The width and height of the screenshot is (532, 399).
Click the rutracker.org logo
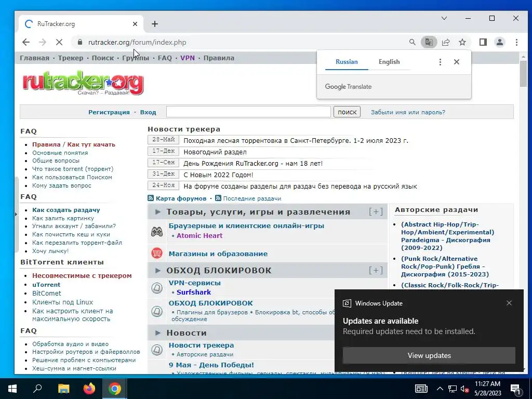(83, 83)
